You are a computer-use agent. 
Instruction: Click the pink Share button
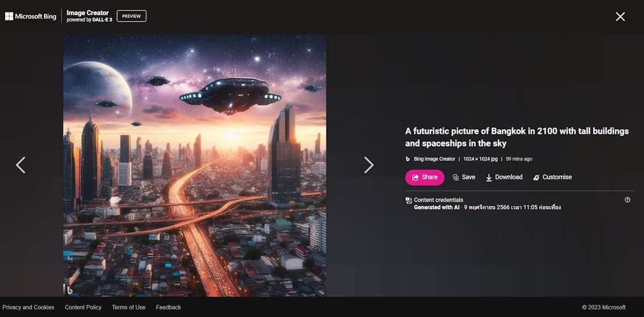424,177
